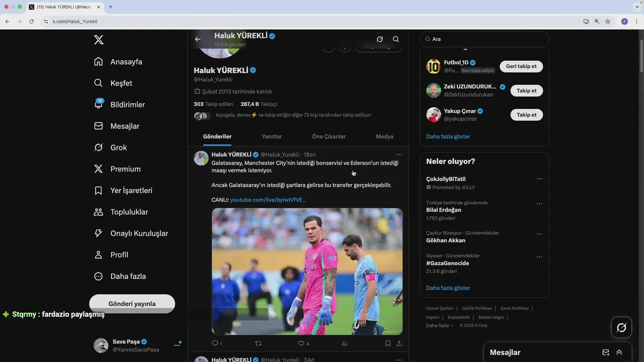The width and height of the screenshot is (644, 362).
Task: Click Daha fazla göster under follow suggestions
Action: click(448, 136)
